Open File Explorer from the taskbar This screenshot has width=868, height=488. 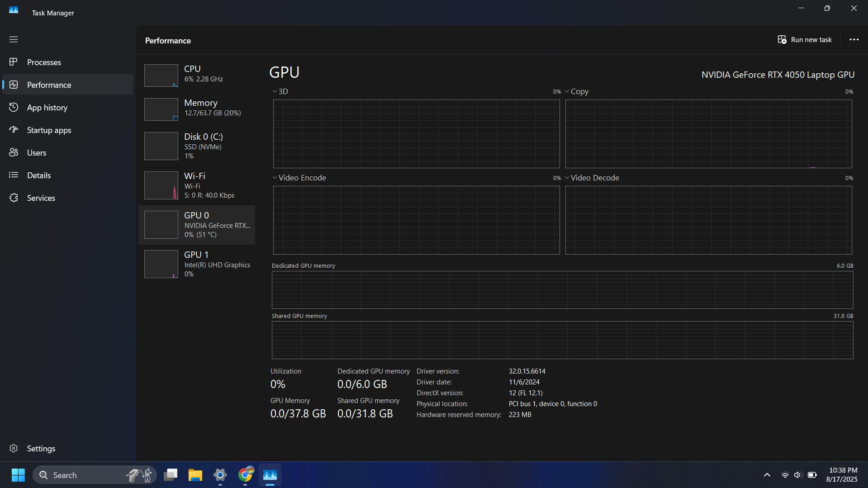pos(195,475)
